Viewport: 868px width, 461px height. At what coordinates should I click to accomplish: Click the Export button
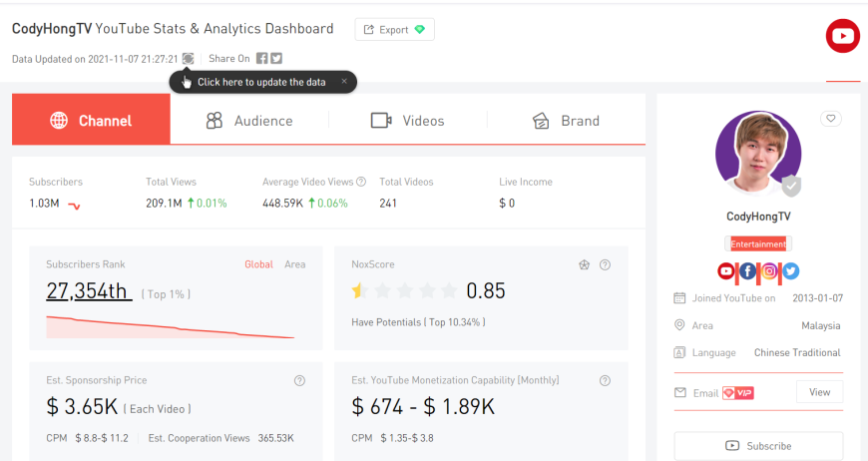(394, 29)
